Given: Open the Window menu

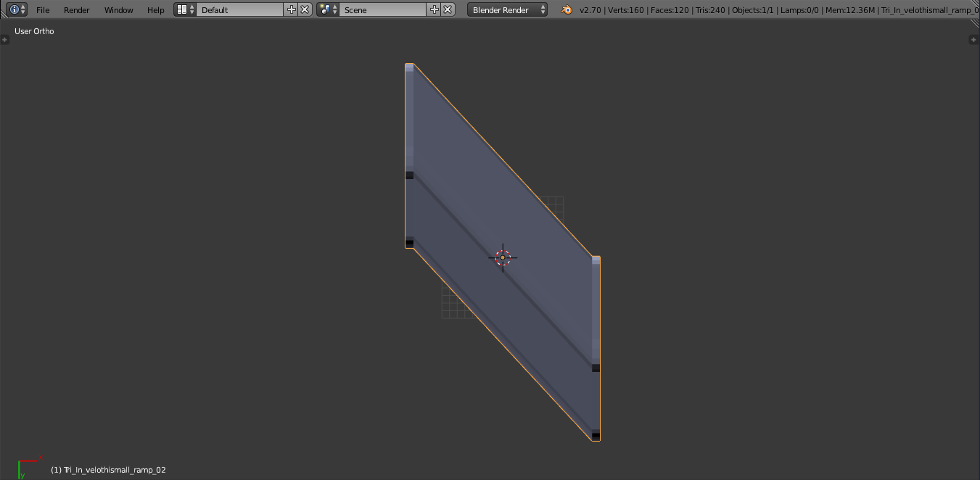Looking at the screenshot, I should pyautogui.click(x=118, y=10).
